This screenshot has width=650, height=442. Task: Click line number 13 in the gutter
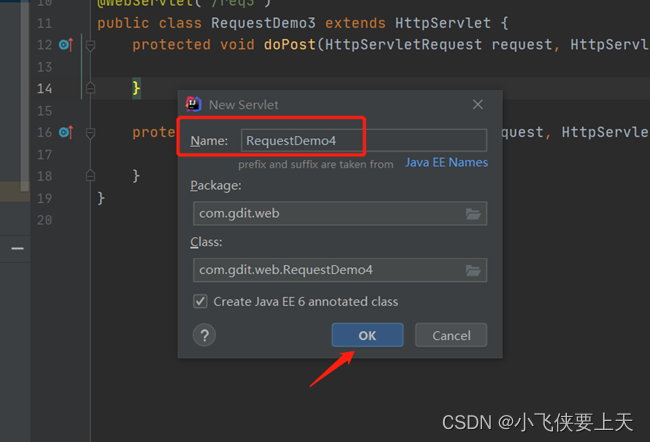(44, 67)
